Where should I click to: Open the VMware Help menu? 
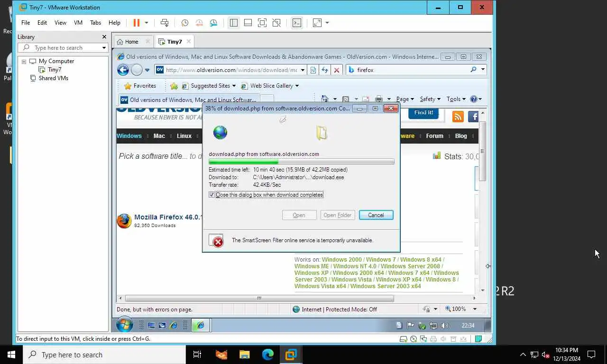114,23
